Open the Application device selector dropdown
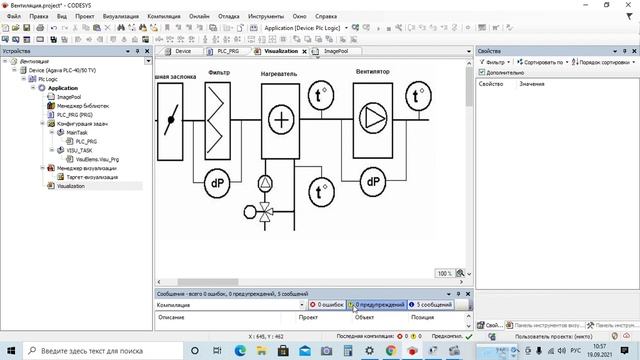The width and height of the screenshot is (640, 360). [346, 28]
